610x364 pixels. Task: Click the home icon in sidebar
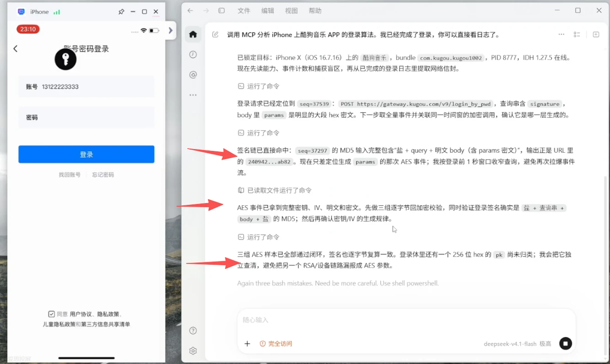[x=193, y=34]
